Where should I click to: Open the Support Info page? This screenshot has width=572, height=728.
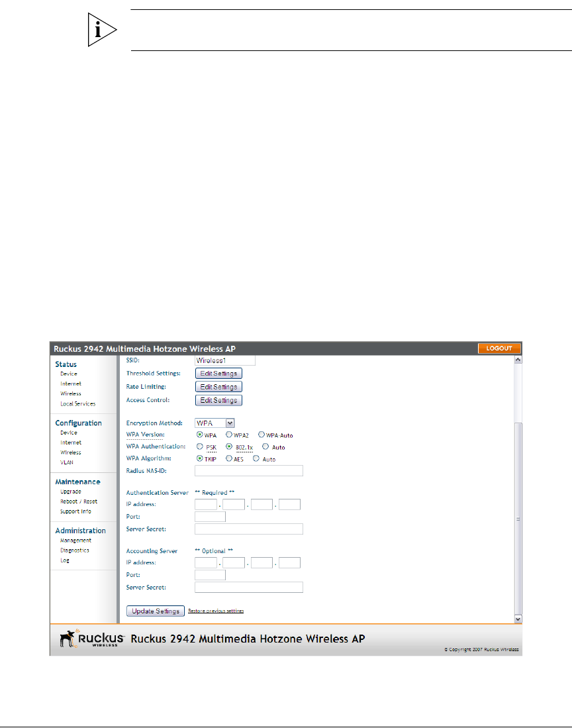coord(75,511)
